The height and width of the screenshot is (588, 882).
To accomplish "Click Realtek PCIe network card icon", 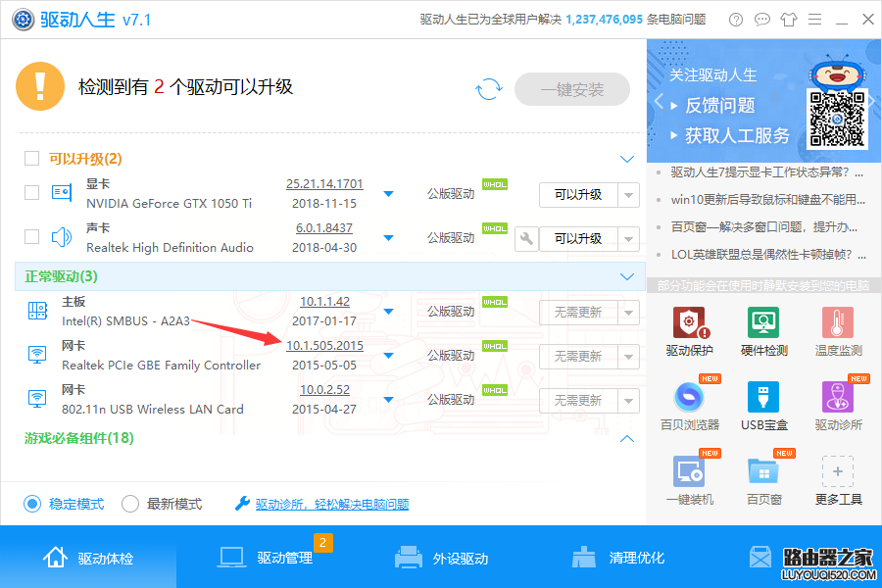I will [37, 355].
